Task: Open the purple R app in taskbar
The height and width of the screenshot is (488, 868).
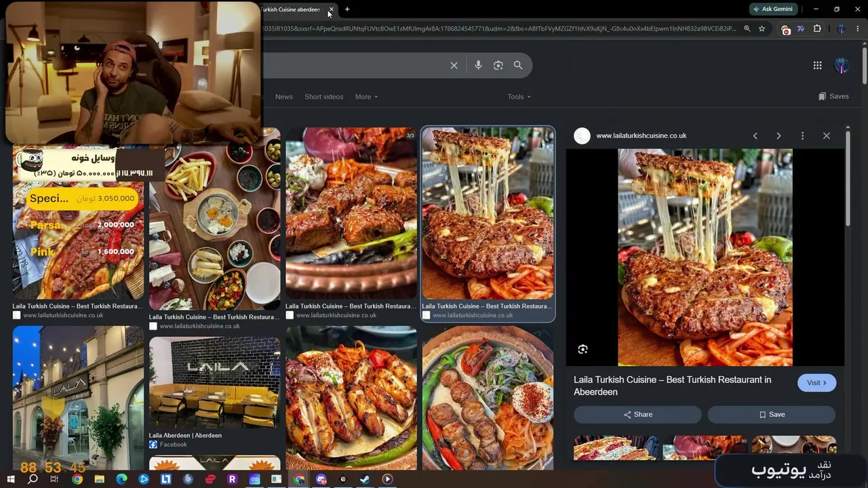Action: pyautogui.click(x=232, y=479)
